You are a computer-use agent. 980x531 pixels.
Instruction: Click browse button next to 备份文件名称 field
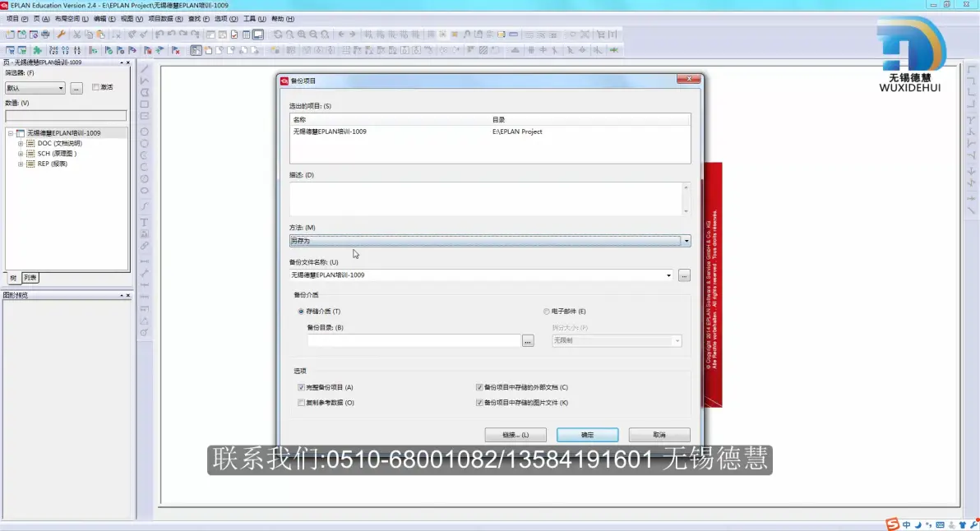coord(684,275)
